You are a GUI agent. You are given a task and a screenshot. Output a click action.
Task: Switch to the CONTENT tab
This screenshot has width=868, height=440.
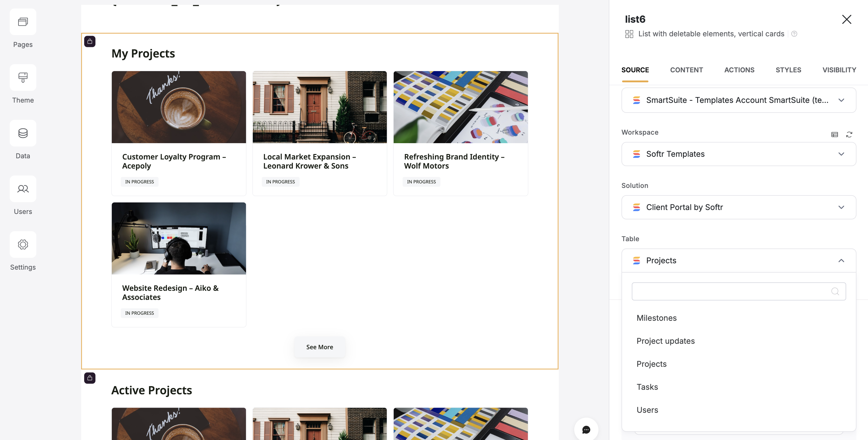point(686,70)
